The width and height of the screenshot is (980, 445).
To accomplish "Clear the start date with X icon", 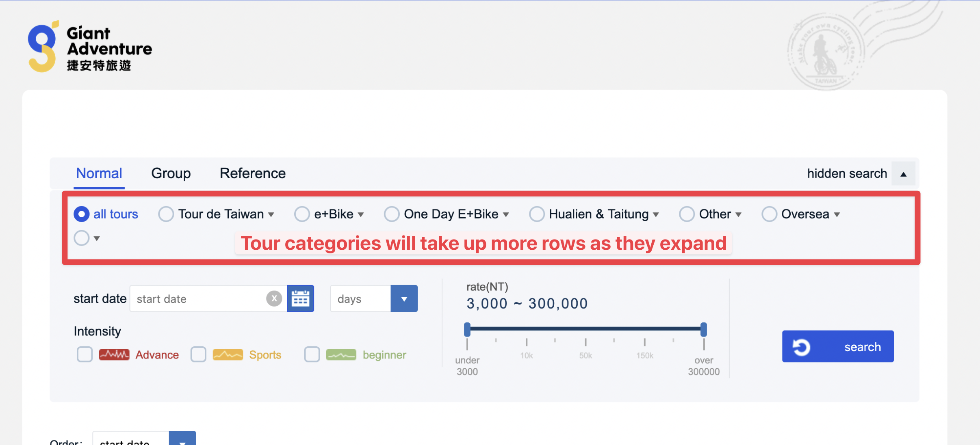I will [x=274, y=299].
